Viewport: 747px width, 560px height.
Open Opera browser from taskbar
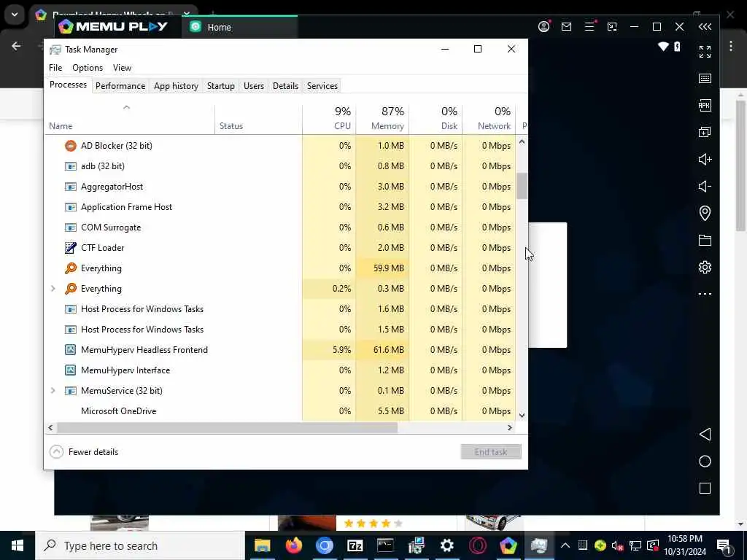(477, 545)
